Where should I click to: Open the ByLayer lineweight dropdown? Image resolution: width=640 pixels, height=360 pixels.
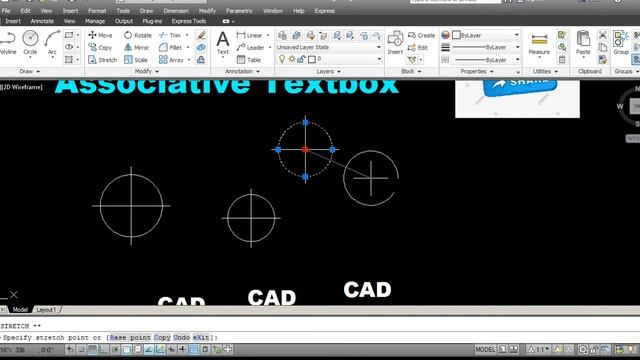pos(486,47)
